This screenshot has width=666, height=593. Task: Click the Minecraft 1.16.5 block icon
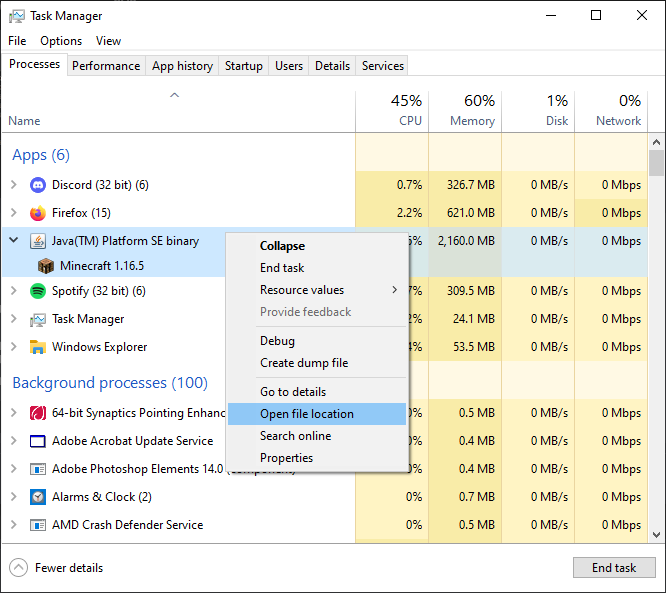[46, 266]
